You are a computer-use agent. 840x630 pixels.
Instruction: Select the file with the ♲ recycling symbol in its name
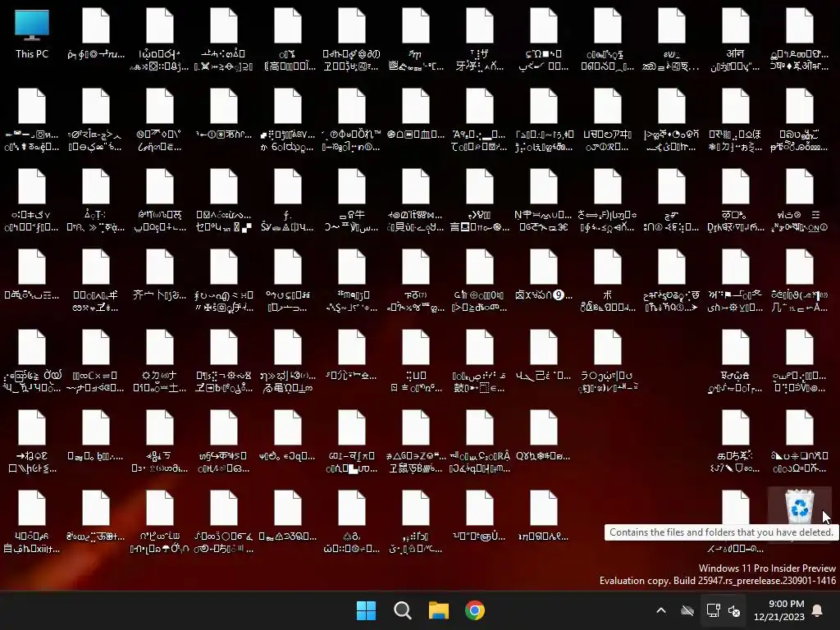point(351,523)
